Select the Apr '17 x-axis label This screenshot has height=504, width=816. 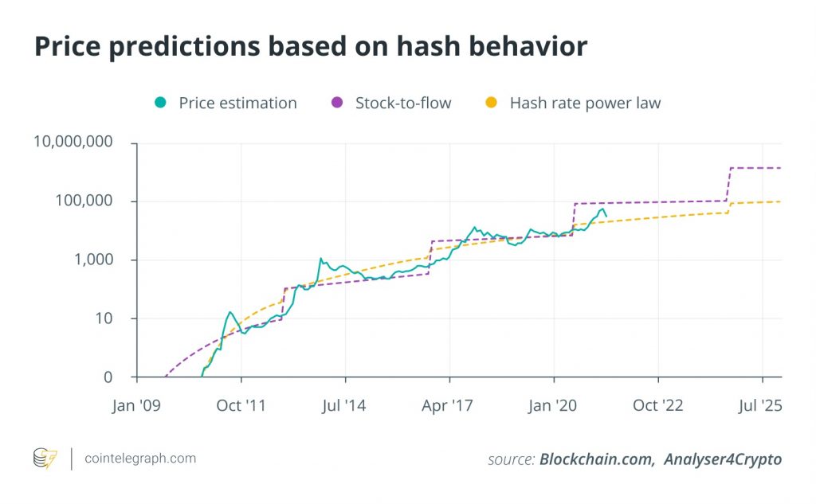tap(448, 406)
